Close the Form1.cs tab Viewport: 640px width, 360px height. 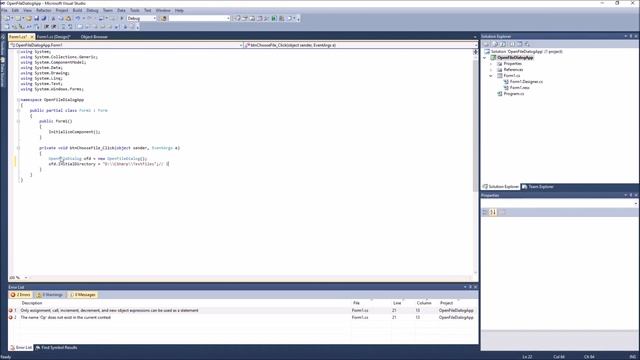coord(32,37)
